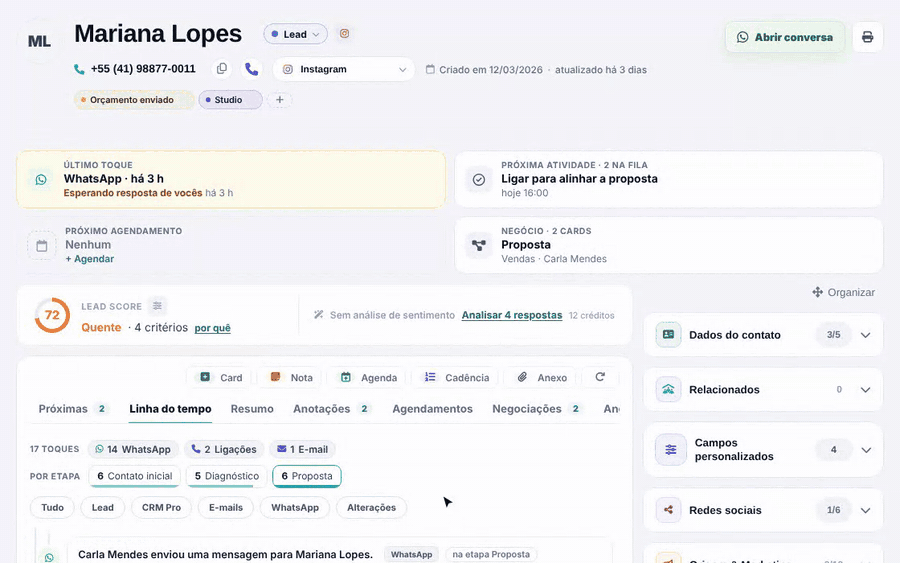Screen dimensions: 900x563
Task: Print the contact with printer icon
Action: pyautogui.click(x=867, y=37)
